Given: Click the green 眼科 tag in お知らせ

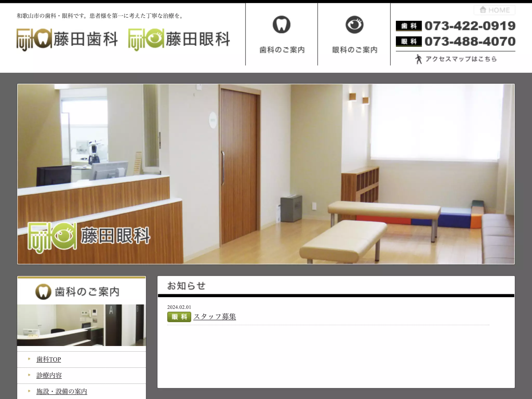Looking at the screenshot, I should click(x=179, y=317).
